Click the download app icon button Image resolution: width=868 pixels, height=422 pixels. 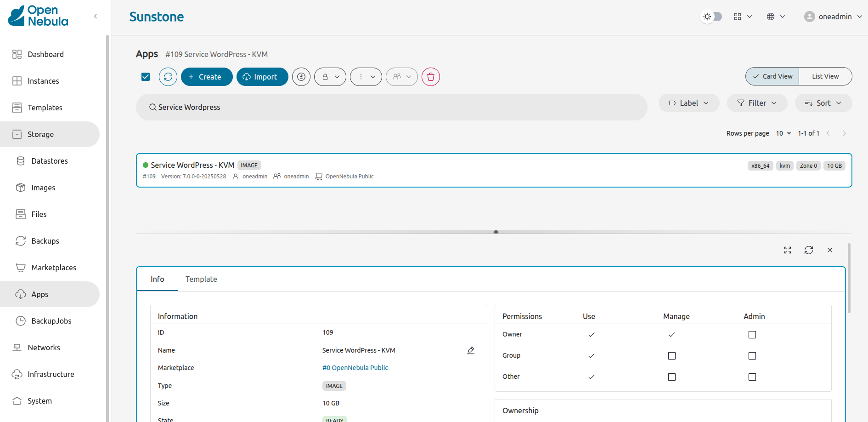pyautogui.click(x=301, y=77)
